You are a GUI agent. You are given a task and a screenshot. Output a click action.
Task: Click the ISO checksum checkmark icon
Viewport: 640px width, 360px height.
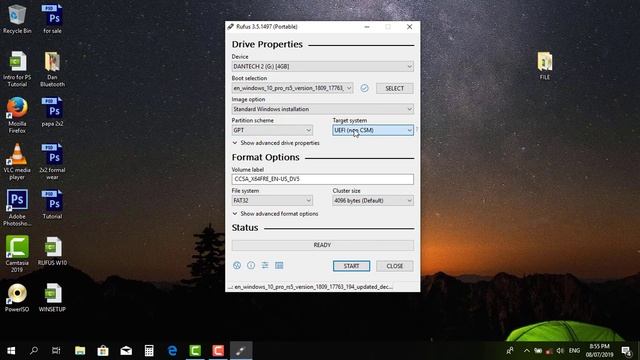point(364,88)
